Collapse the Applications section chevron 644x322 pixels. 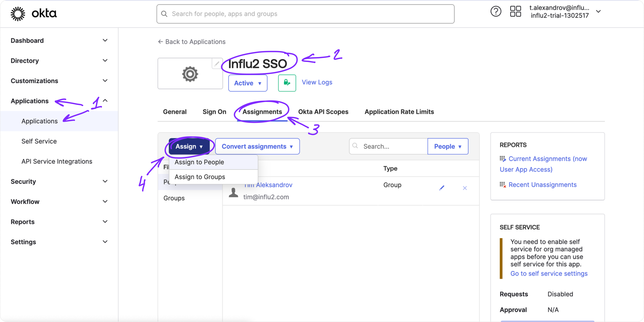pos(105,100)
